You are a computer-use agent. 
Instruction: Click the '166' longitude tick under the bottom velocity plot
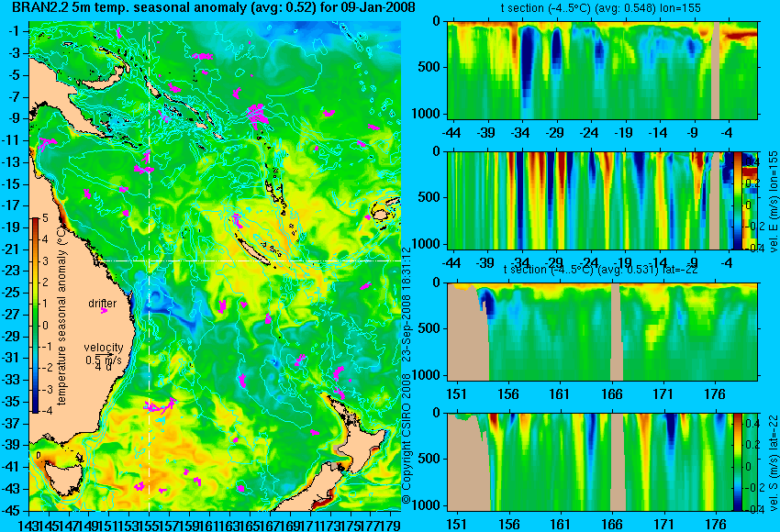[611, 524]
